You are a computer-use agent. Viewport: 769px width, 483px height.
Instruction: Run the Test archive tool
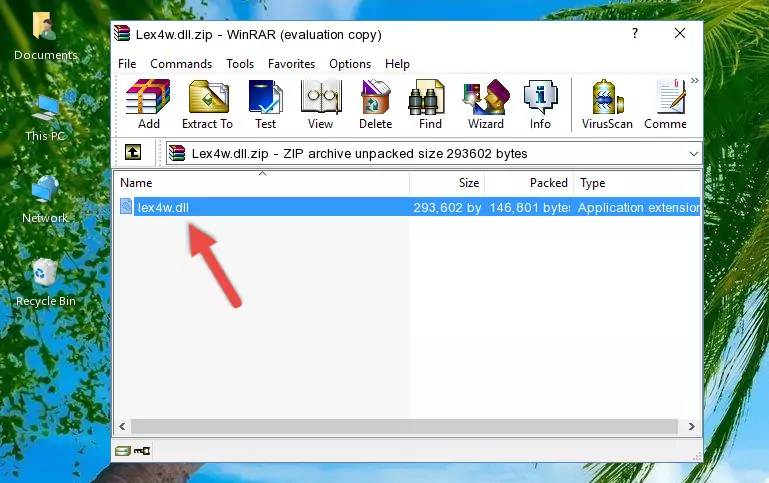(x=265, y=104)
